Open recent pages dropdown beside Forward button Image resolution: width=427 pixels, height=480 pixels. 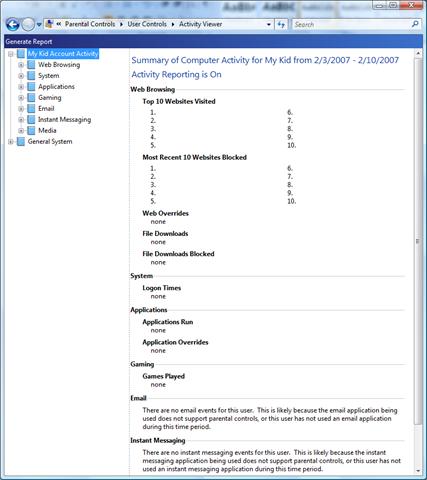pyautogui.click(x=39, y=25)
